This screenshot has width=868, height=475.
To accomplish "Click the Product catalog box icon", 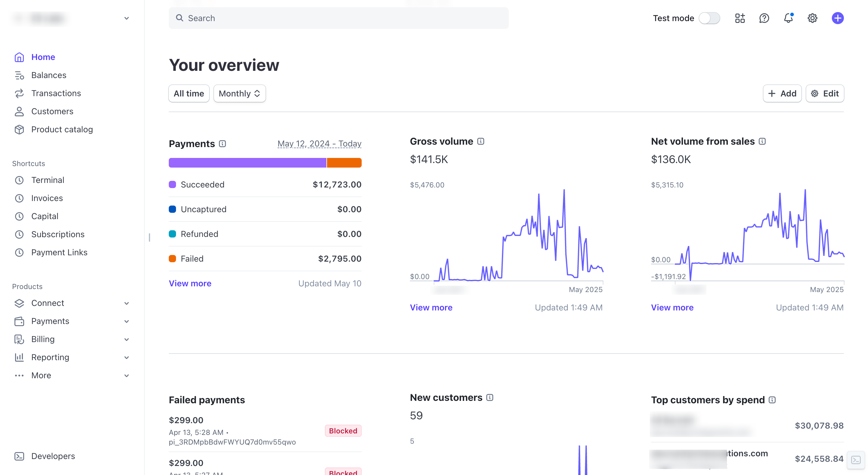I will point(19,129).
